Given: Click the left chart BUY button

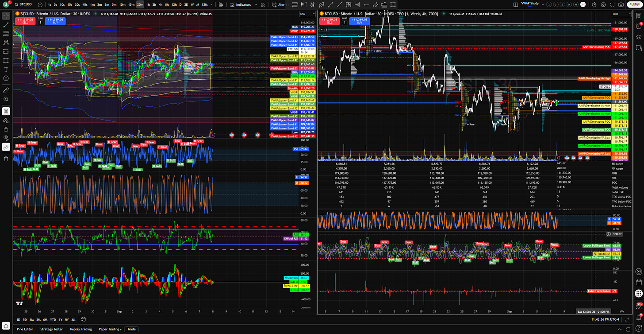Looking at the screenshot, I should [55, 21].
